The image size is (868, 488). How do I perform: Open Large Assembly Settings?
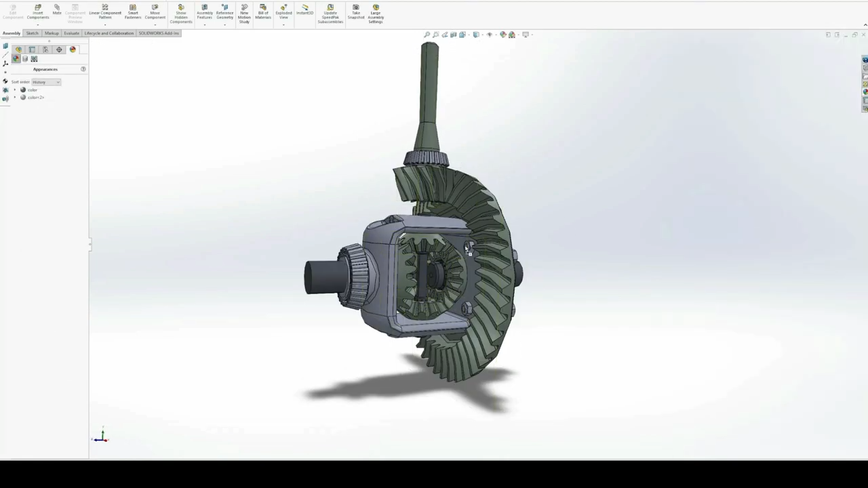tap(376, 14)
